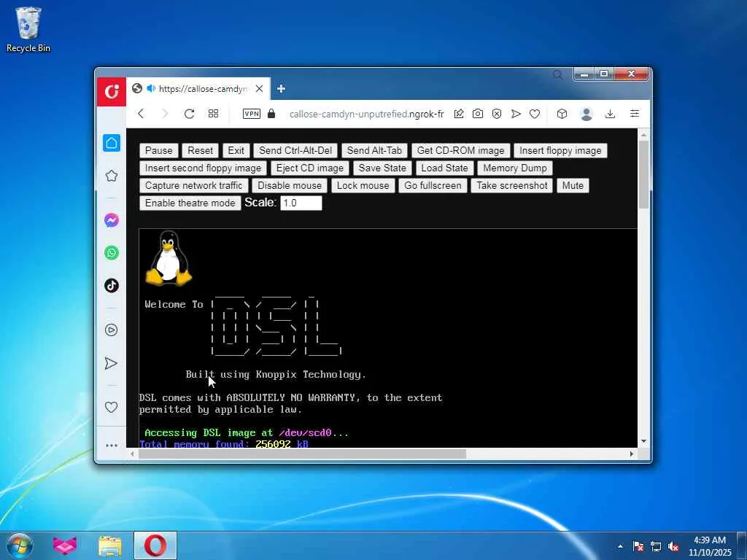
Task: Click Send Alt-Tab button
Action: tap(374, 150)
